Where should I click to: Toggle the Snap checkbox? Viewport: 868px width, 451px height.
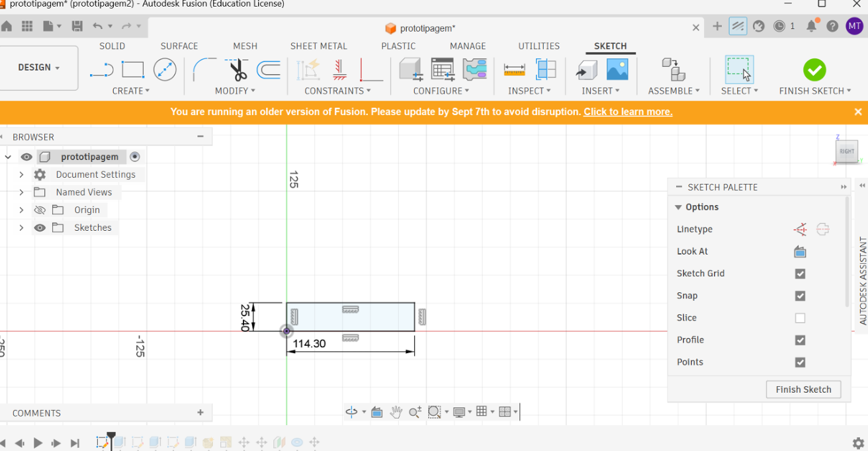coord(800,296)
